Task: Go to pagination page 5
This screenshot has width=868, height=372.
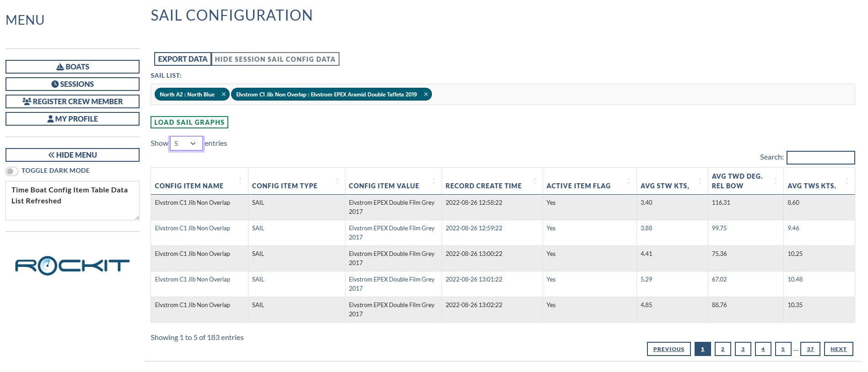Action: coord(783,349)
